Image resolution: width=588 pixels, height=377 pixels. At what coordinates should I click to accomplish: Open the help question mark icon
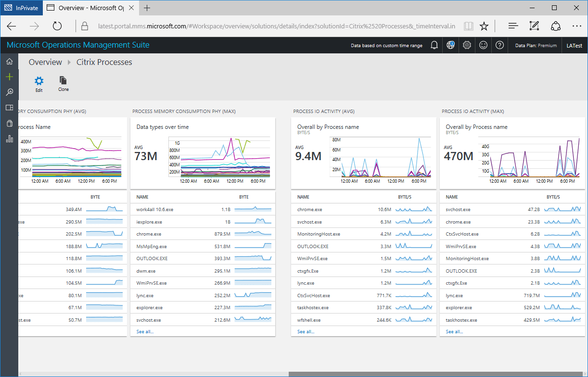(x=499, y=45)
